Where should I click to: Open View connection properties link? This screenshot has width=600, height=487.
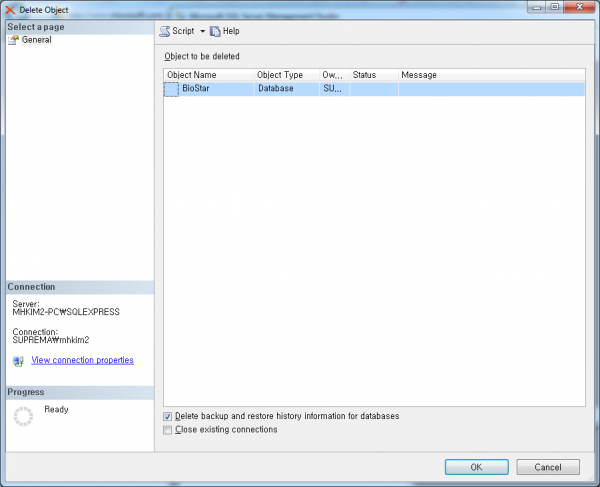pyautogui.click(x=82, y=360)
